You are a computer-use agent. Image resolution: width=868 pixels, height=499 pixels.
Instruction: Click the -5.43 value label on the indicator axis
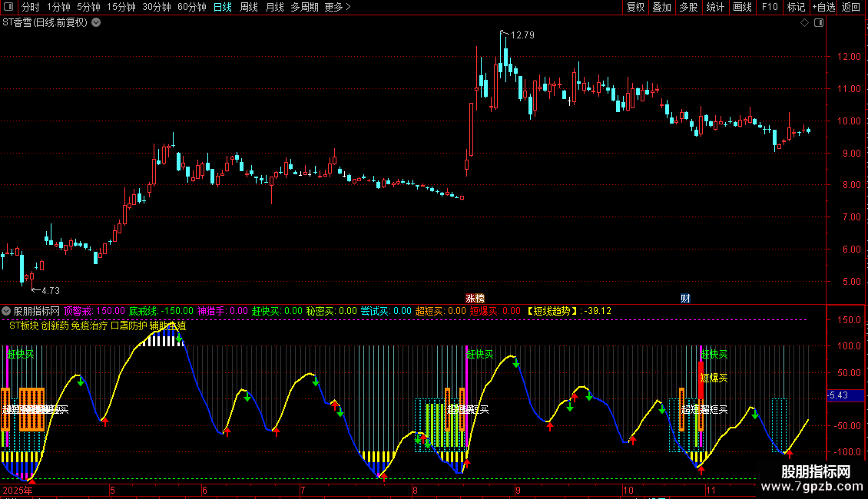(x=837, y=395)
